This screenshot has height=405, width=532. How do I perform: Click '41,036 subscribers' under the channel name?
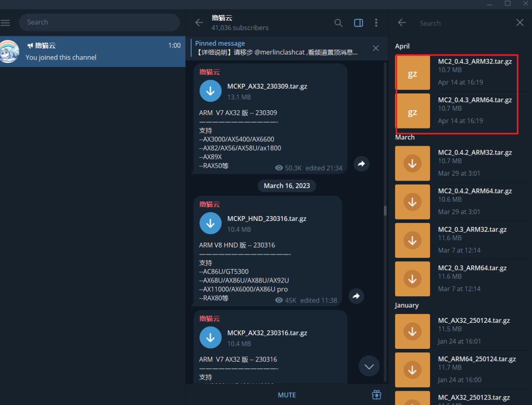(x=240, y=28)
